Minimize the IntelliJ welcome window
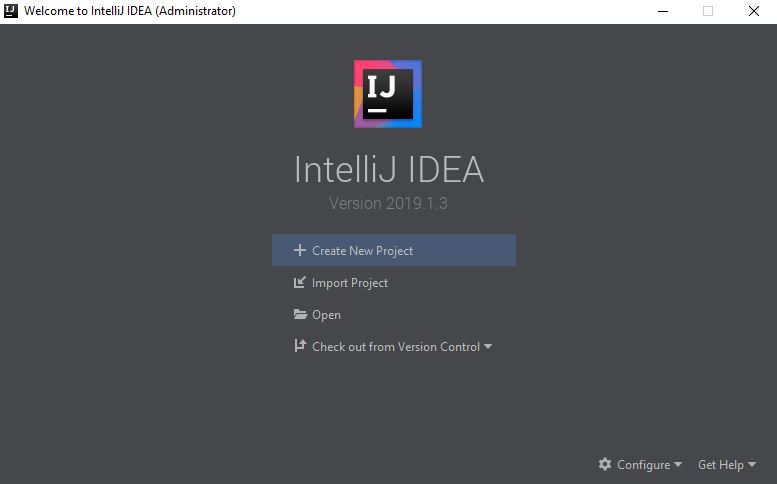777x484 pixels. (662, 11)
